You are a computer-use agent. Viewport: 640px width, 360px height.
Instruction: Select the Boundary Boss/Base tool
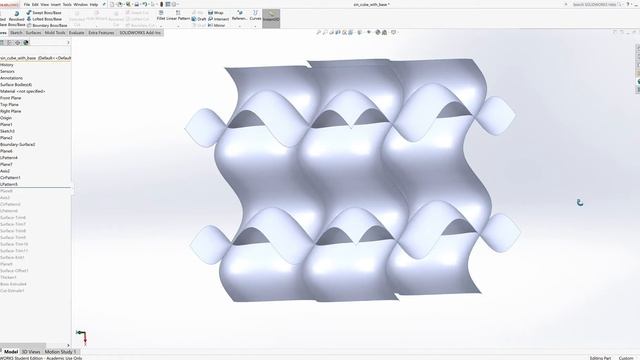tap(47, 25)
